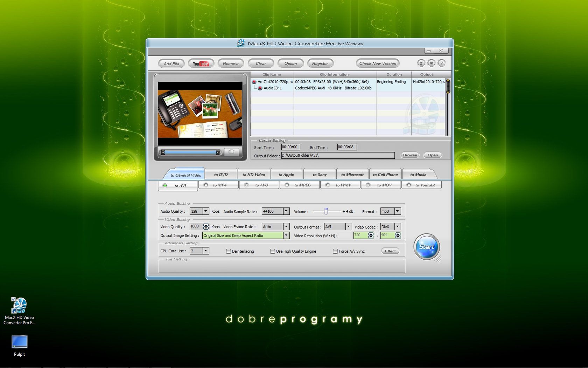588x368 pixels.
Task: Click the end trim handle of the preview bar
Action: [218, 152]
